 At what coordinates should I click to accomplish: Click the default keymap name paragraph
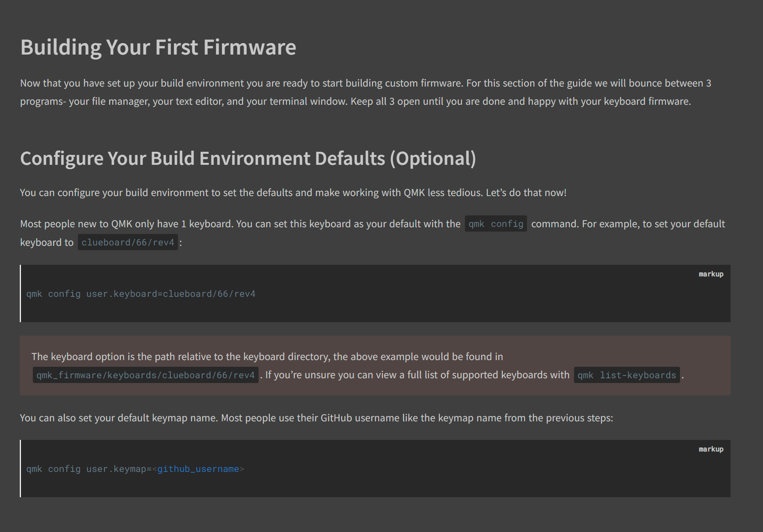coord(316,418)
